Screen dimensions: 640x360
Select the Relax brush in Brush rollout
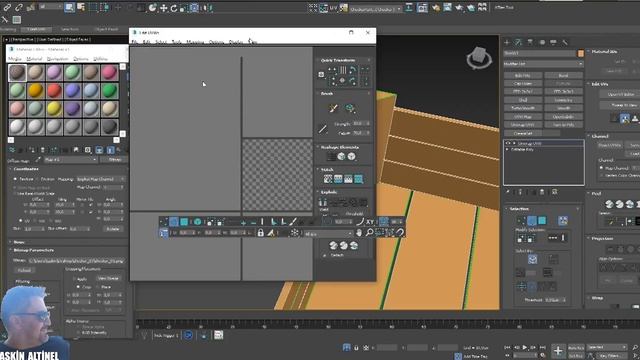point(350,108)
